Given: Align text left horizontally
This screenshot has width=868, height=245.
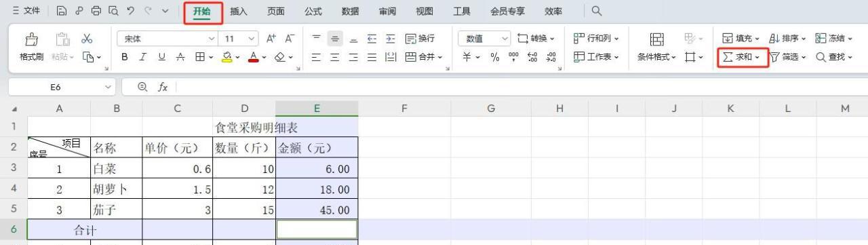Looking at the screenshot, I should tap(316, 58).
